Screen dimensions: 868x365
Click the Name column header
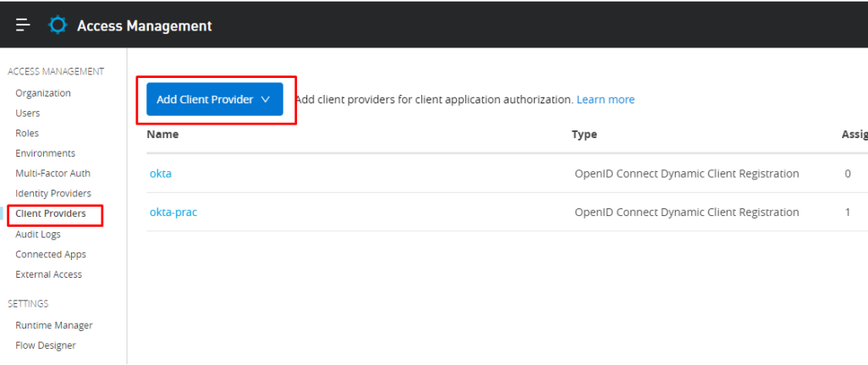pyautogui.click(x=162, y=134)
